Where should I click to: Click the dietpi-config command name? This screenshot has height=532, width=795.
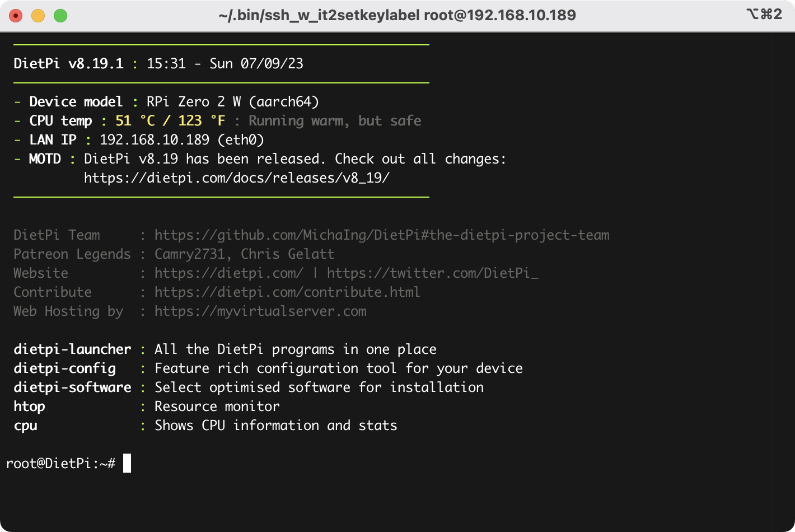64,368
